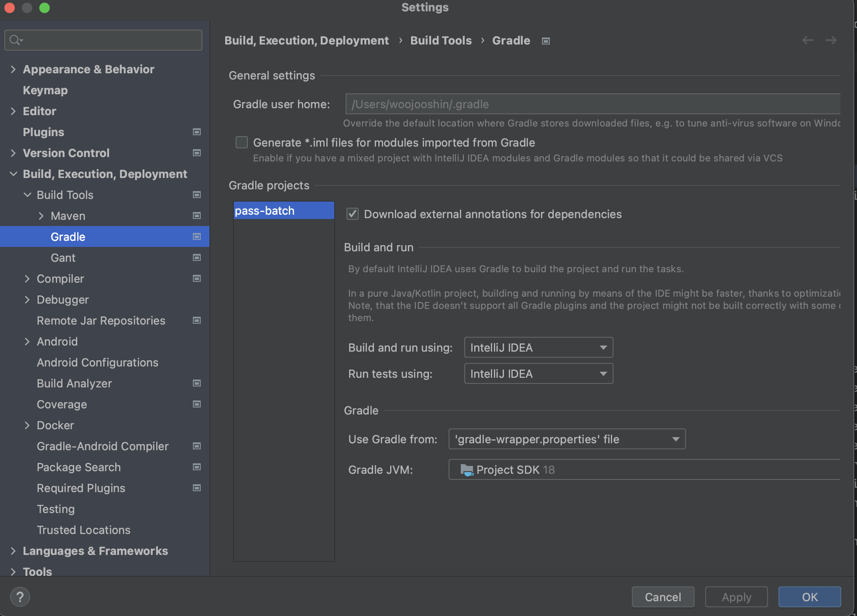Click the project-level icon beside Gradle-Android Compiler
This screenshot has height=616, width=857.
click(x=197, y=446)
